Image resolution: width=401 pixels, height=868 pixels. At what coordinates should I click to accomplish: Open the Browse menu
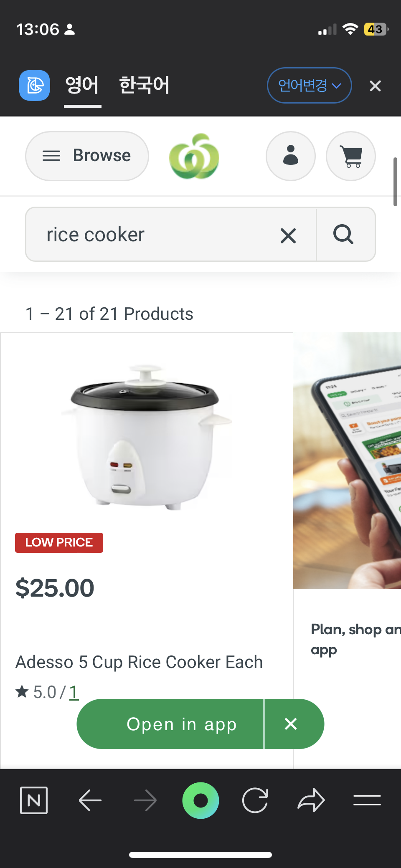[x=87, y=156]
